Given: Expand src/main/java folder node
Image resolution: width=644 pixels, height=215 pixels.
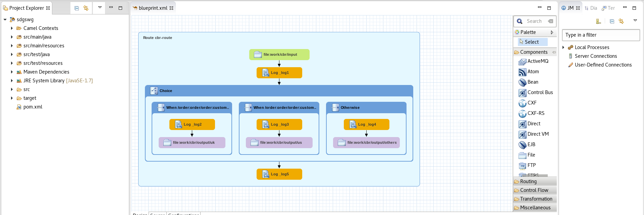Looking at the screenshot, I should pos(12,37).
